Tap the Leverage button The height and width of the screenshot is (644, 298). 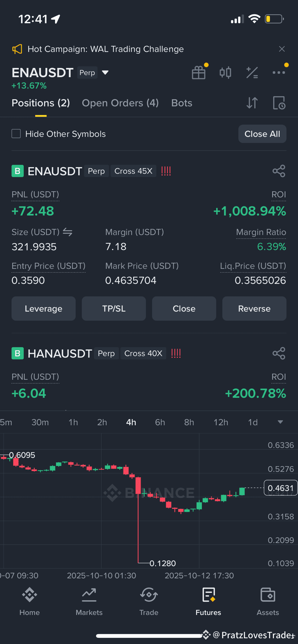click(44, 309)
